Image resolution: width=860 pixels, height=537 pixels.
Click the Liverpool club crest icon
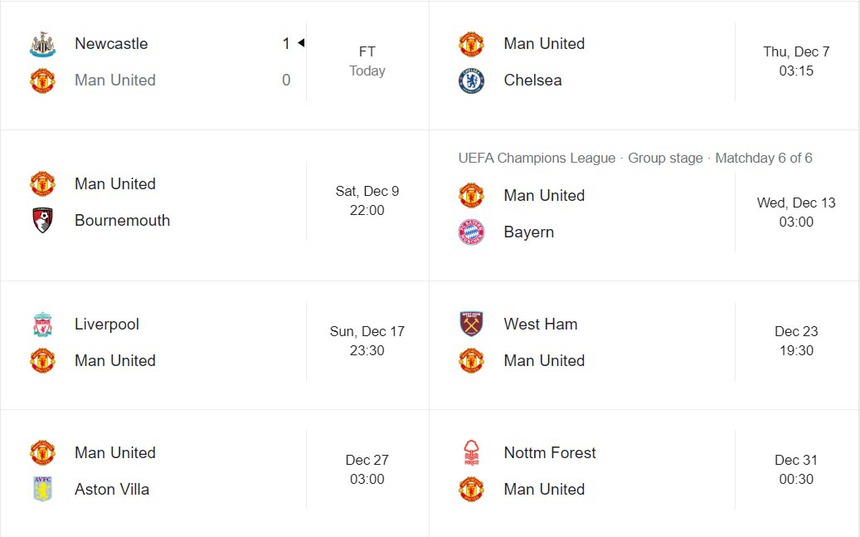(42, 325)
